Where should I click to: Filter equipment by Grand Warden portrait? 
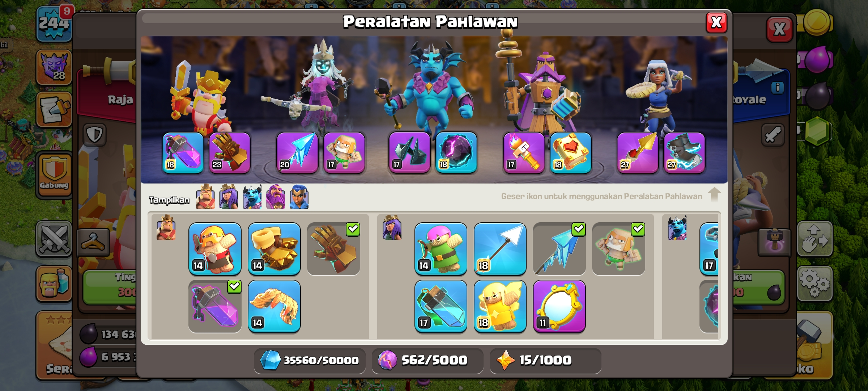[275, 197]
